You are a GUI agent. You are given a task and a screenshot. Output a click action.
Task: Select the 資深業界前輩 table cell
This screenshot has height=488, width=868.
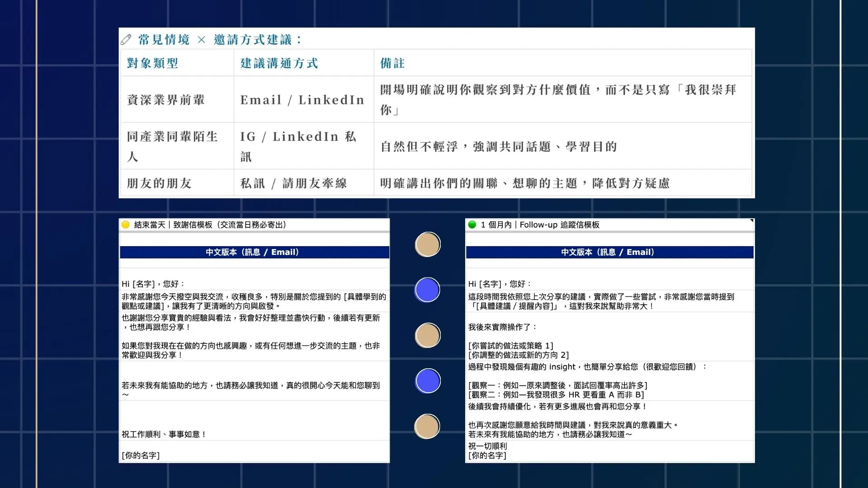click(166, 100)
